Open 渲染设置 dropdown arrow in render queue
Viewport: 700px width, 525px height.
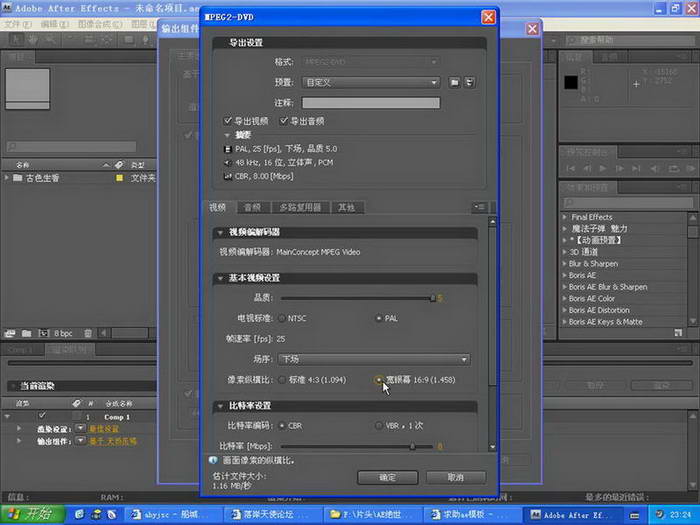tap(80, 428)
